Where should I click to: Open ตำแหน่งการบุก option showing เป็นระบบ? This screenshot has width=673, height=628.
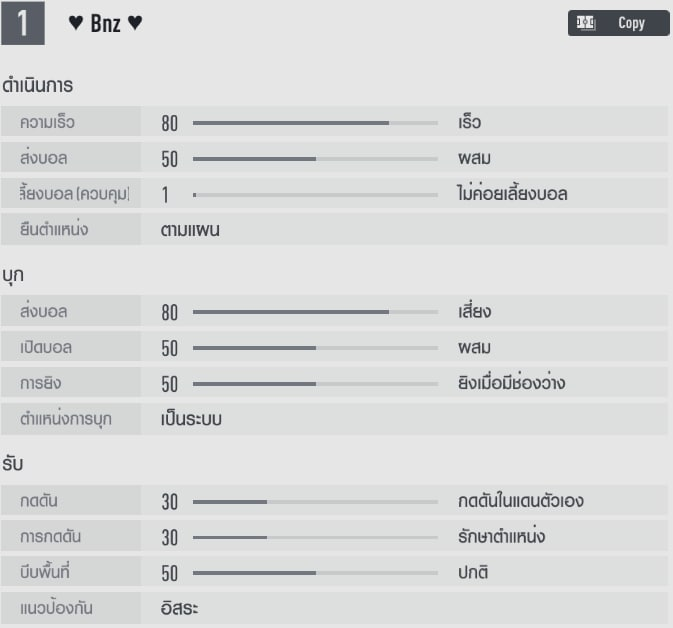[191, 419]
